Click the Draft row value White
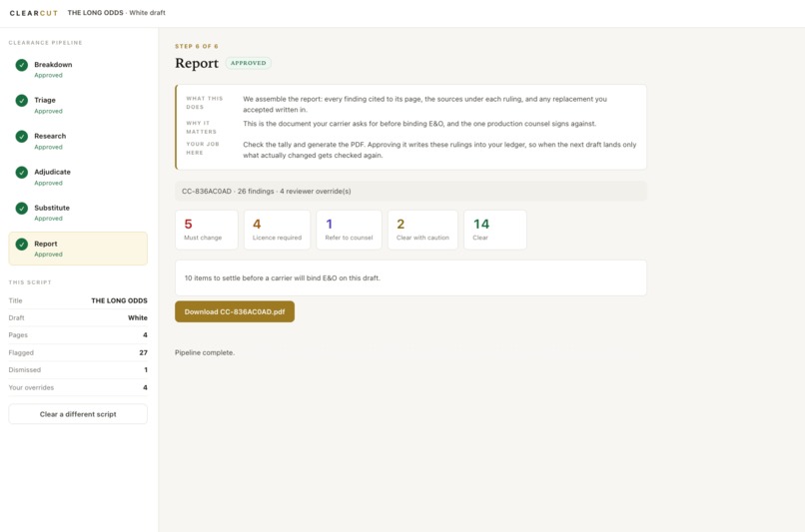Screen dimensions: 805x532 [x=138, y=317]
